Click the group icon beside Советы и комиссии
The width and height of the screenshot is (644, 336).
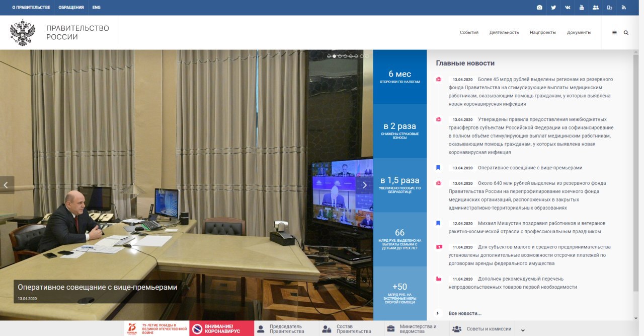pos(457,329)
